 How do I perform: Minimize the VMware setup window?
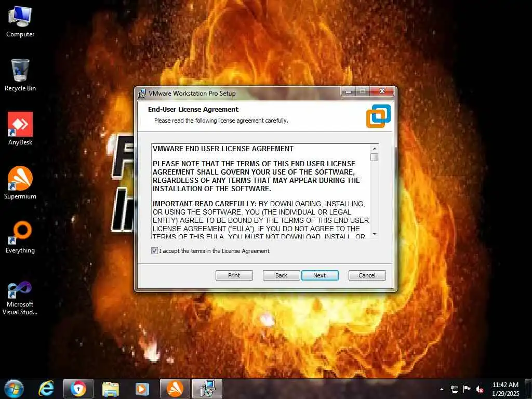[x=349, y=91]
